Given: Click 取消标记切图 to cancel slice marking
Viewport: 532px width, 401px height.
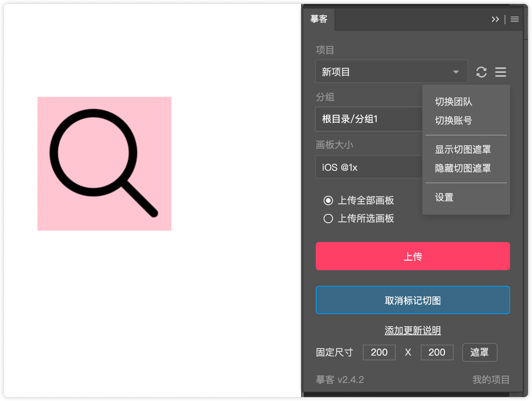Looking at the screenshot, I should click(412, 300).
